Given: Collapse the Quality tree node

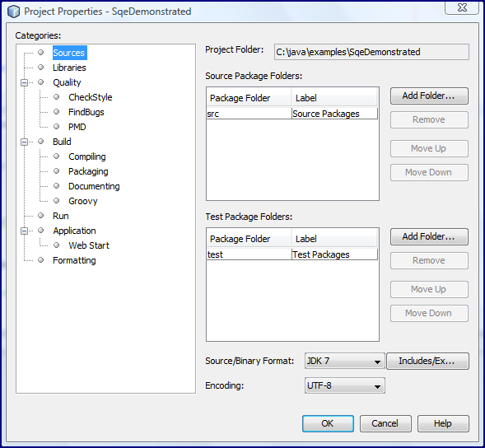Looking at the screenshot, I should (24, 82).
